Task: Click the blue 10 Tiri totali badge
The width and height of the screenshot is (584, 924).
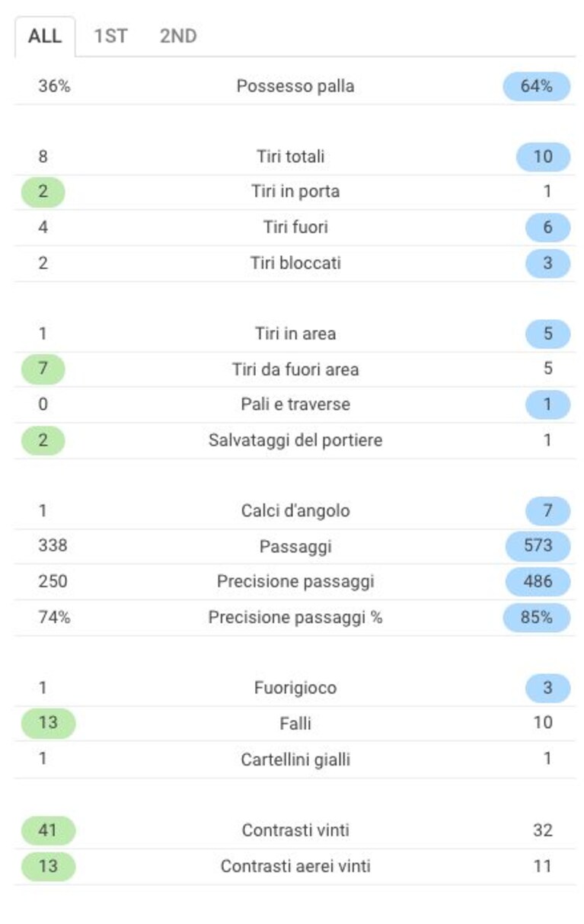Action: pos(543,157)
